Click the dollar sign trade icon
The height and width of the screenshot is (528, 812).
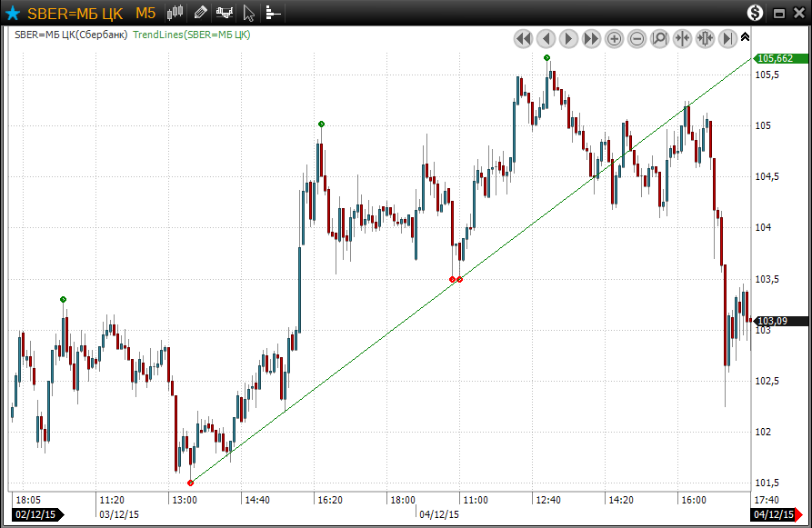[756, 13]
